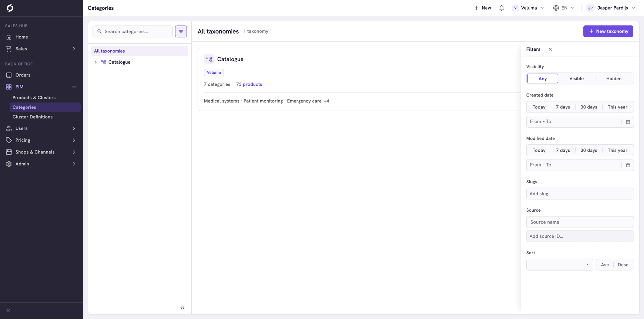Open the Jasper Pardijs user menu
Screen dimensions: 644x319
point(611,8)
